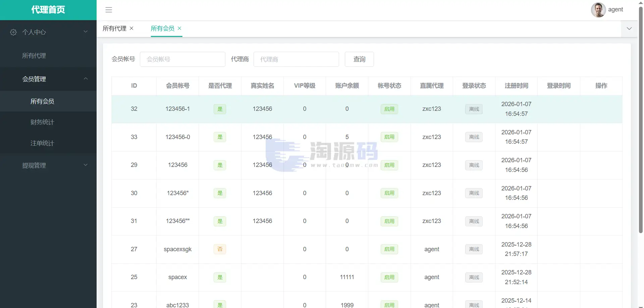The image size is (644, 308).
Task: Click the 启用 status tag for 123456-0
Action: [389, 137]
